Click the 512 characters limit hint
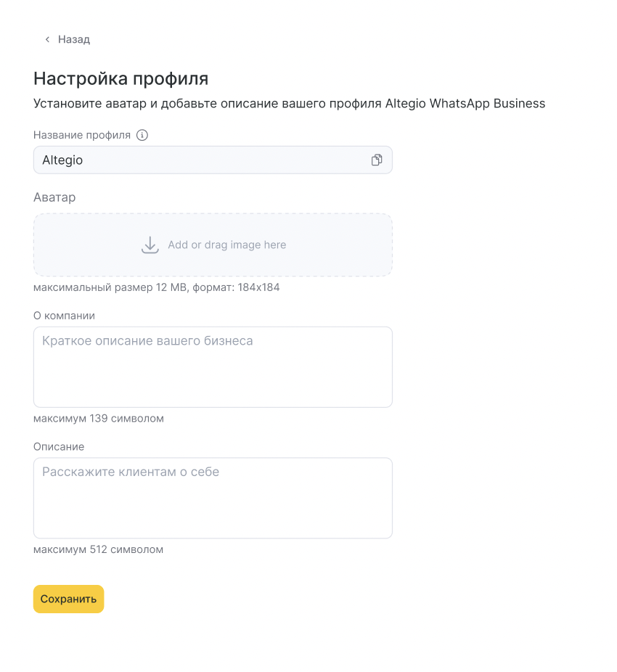This screenshot has height=672, width=617. click(98, 549)
